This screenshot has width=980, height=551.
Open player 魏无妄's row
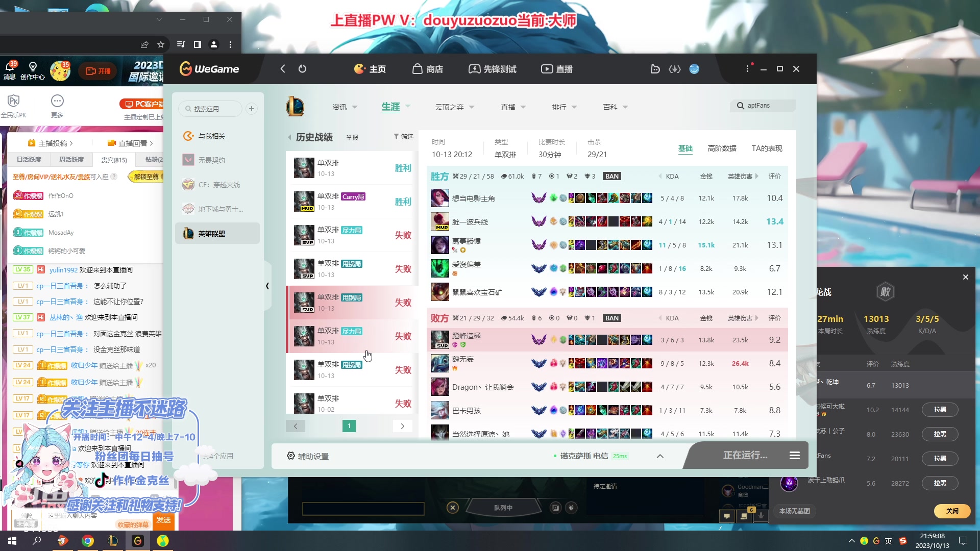click(x=607, y=363)
